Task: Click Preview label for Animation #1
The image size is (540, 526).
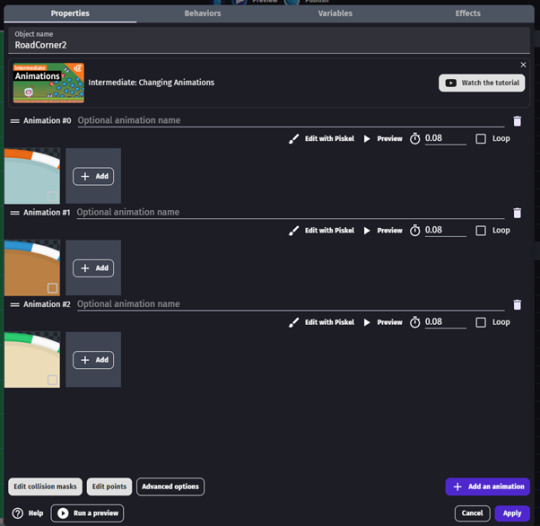Action: tap(390, 230)
